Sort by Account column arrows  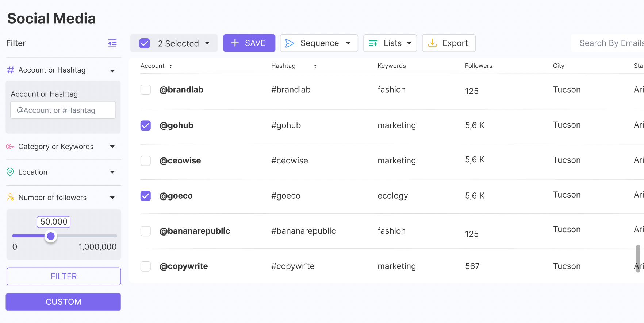170,66
